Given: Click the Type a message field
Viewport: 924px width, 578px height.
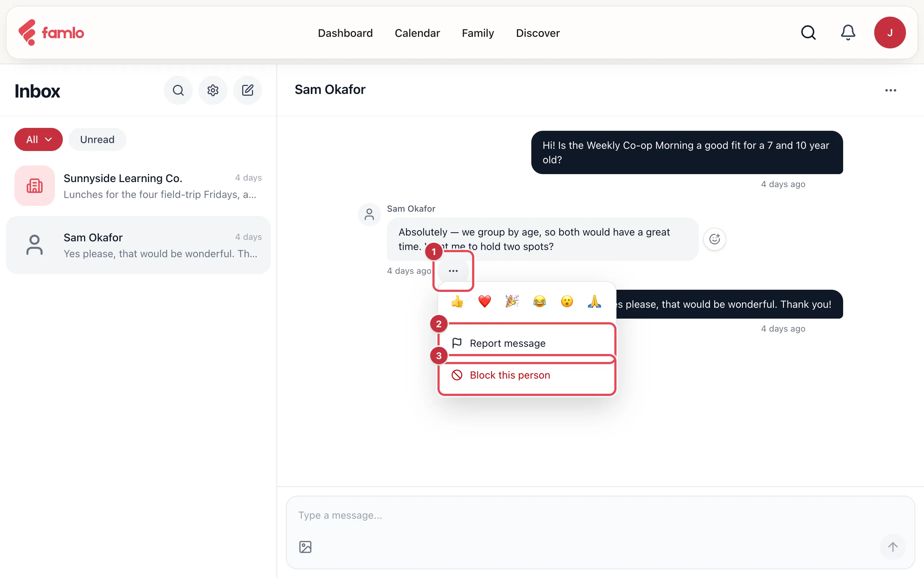Looking at the screenshot, I should point(600,515).
